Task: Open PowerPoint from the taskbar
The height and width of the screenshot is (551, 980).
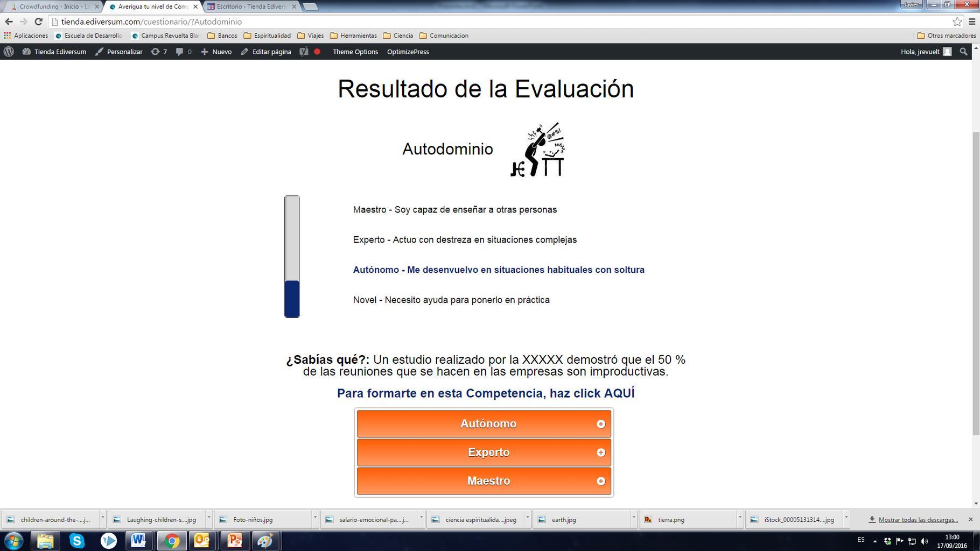Action: tap(235, 540)
